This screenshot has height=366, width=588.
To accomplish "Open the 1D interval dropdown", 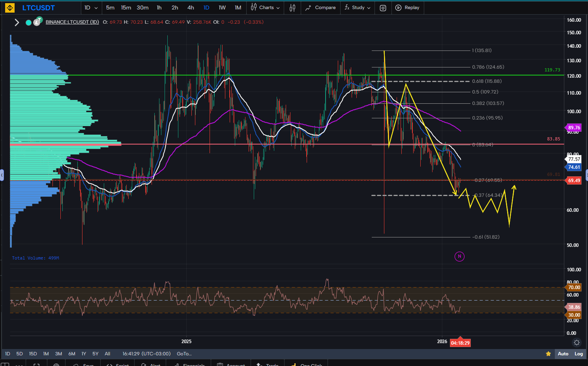I will 91,7.
